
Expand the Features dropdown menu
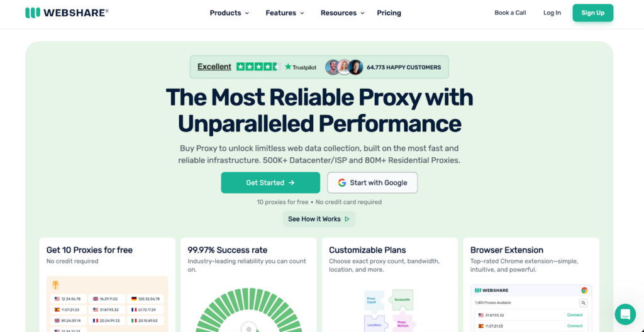point(284,13)
